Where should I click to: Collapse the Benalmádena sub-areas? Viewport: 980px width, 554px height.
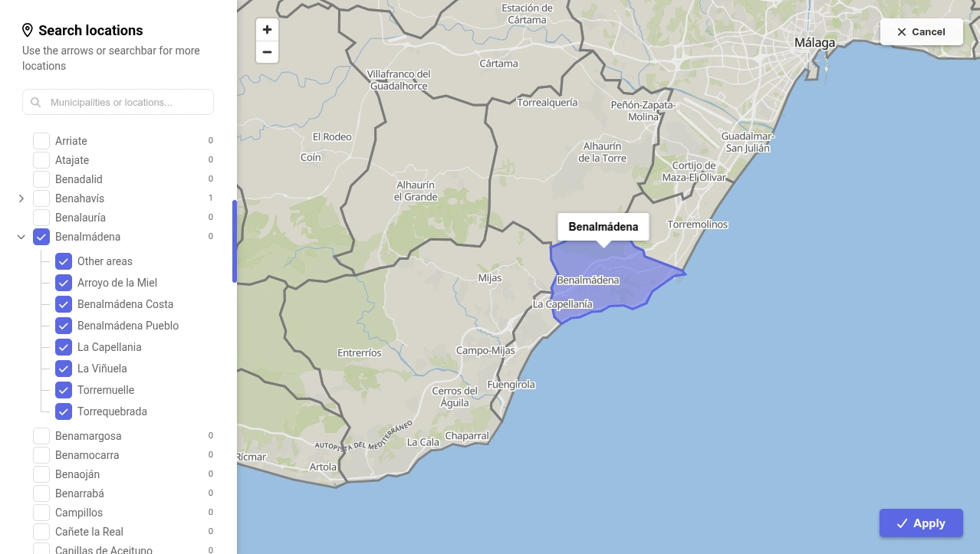click(21, 237)
